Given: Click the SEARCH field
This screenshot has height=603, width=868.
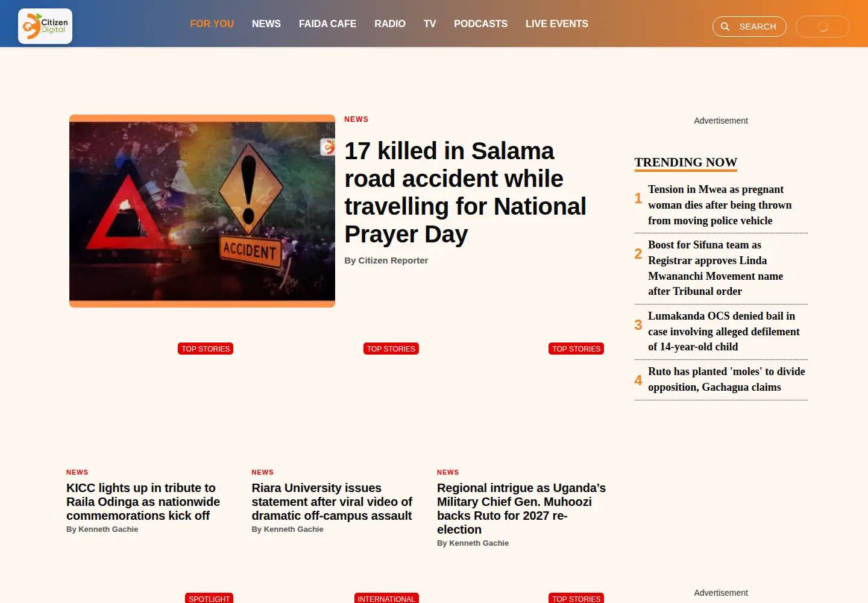Looking at the screenshot, I should (x=749, y=27).
